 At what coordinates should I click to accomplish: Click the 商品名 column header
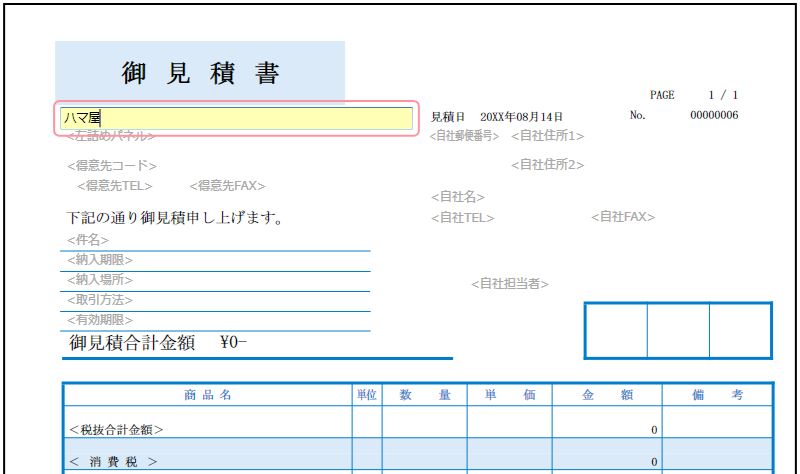[208, 395]
